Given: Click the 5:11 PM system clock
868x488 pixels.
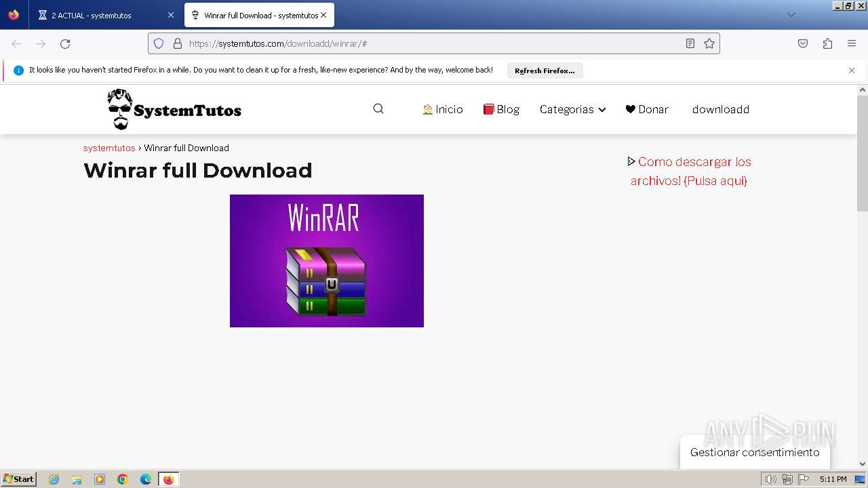Looking at the screenshot, I should coord(833,479).
